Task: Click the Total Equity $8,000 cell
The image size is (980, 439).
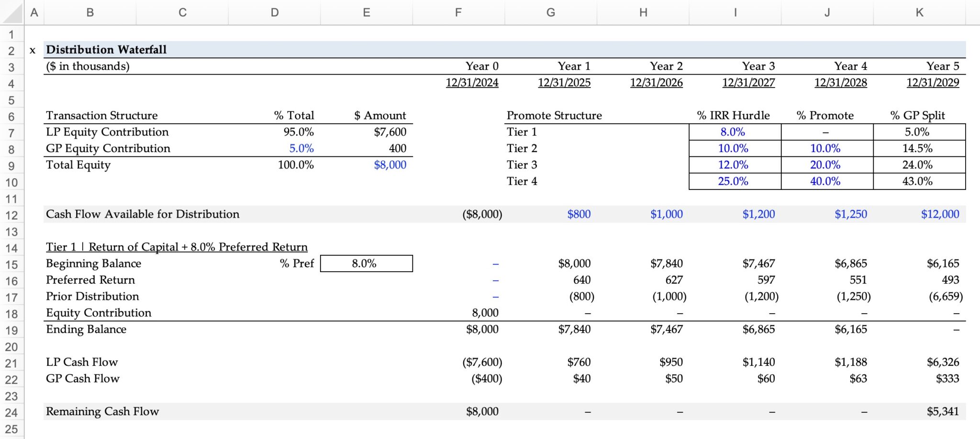Action: [390, 165]
